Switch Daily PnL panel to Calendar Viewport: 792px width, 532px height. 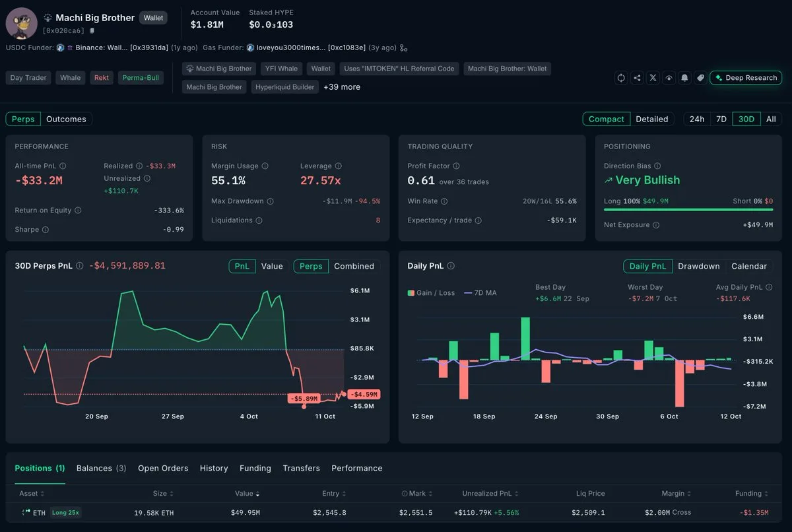pos(749,267)
